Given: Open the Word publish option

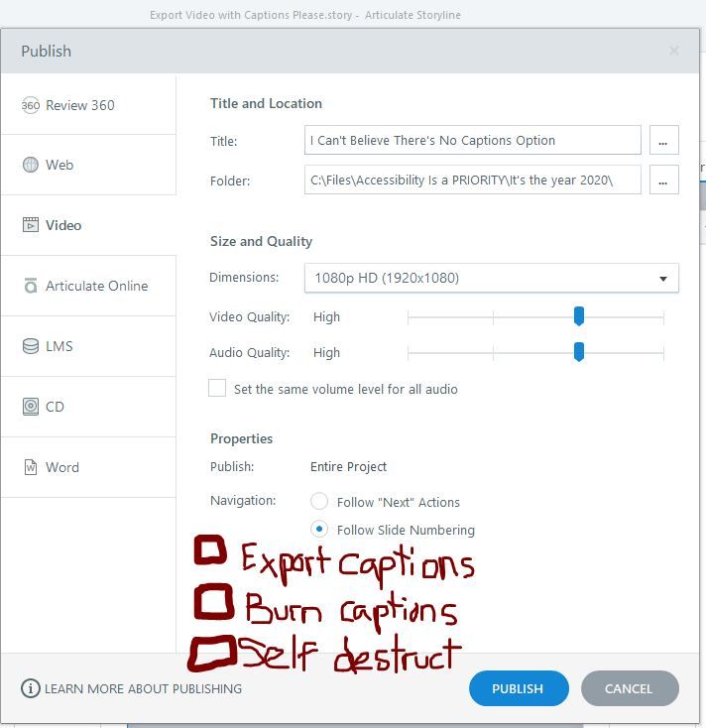Looking at the screenshot, I should (88, 467).
